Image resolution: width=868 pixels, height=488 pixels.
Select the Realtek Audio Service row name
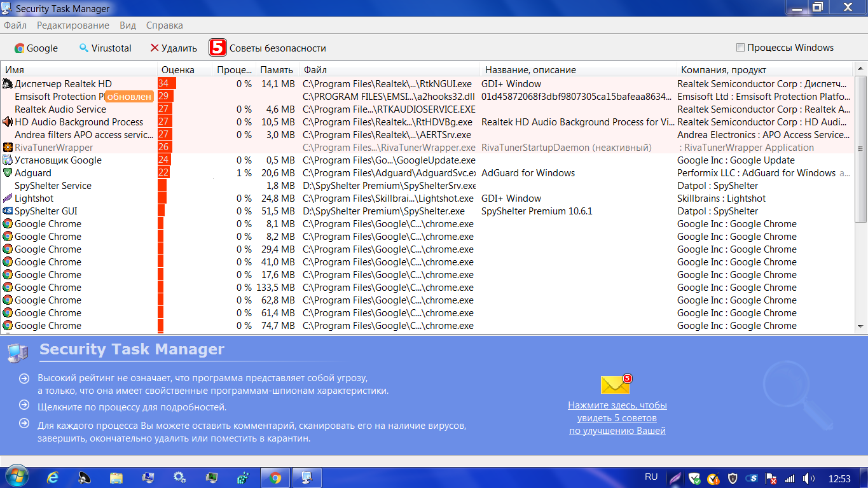tap(60, 109)
